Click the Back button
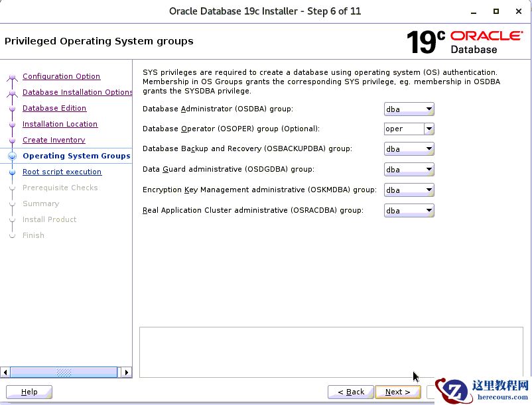Screen dimensions: 532x405 (351, 392)
